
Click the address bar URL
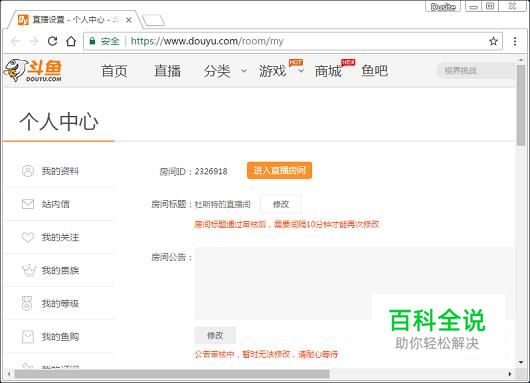tap(207, 41)
